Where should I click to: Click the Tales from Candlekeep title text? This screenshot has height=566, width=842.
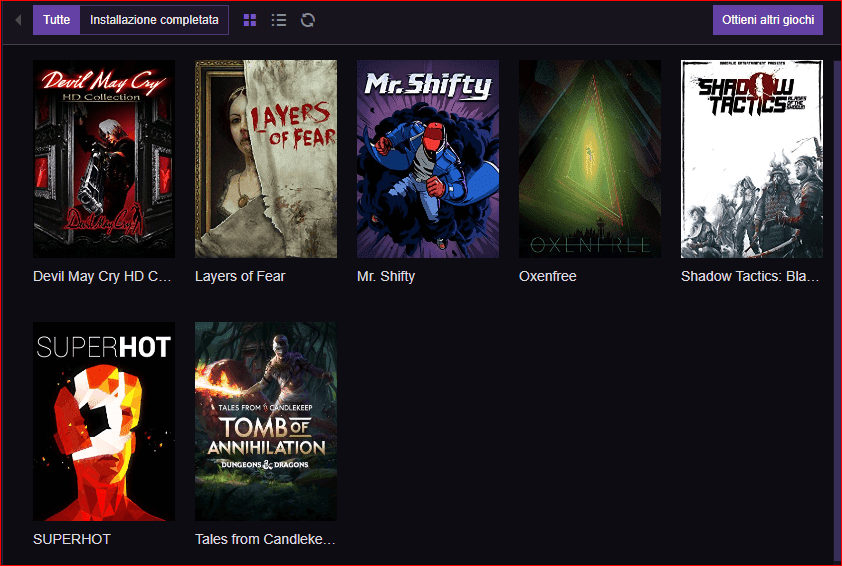pyautogui.click(x=265, y=539)
